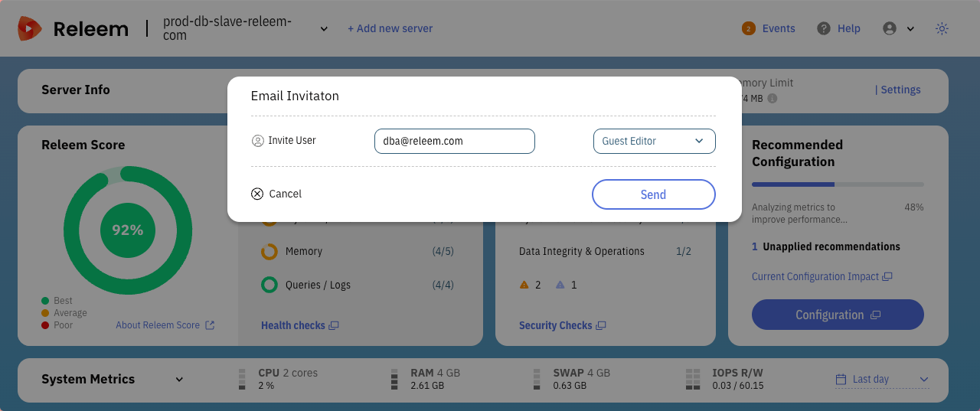Click the Help label

[849, 28]
